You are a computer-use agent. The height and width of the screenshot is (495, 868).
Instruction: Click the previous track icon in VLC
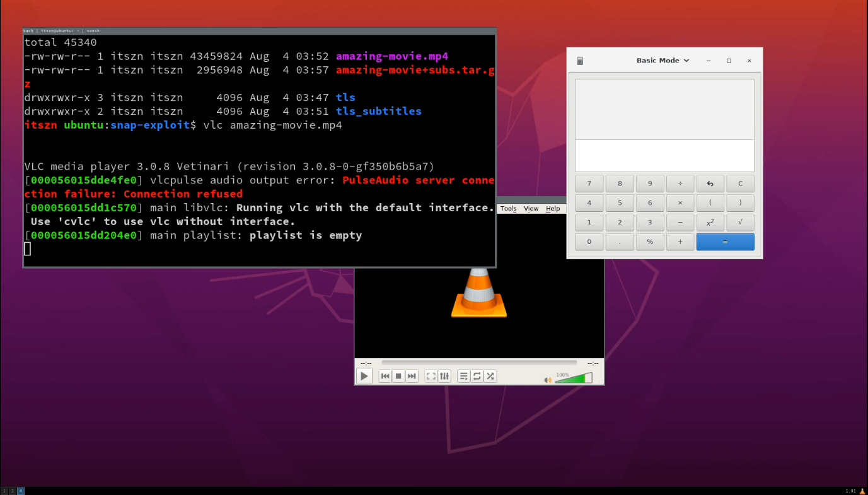point(385,376)
